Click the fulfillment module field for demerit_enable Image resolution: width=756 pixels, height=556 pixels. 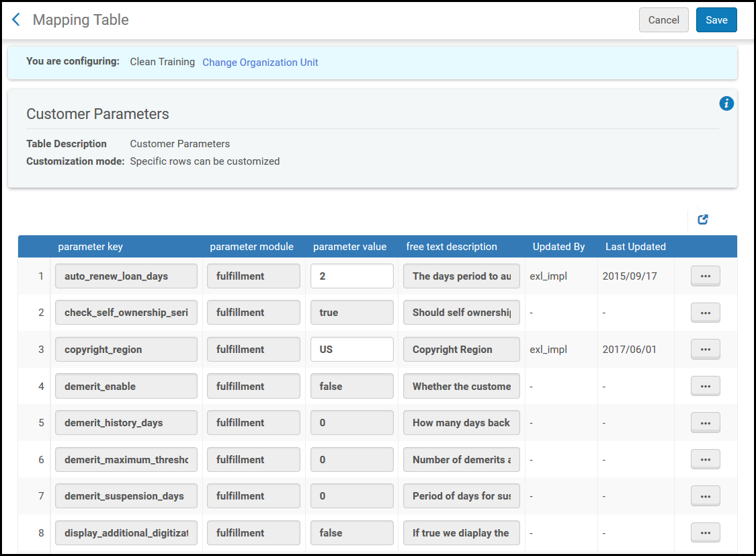(x=253, y=386)
